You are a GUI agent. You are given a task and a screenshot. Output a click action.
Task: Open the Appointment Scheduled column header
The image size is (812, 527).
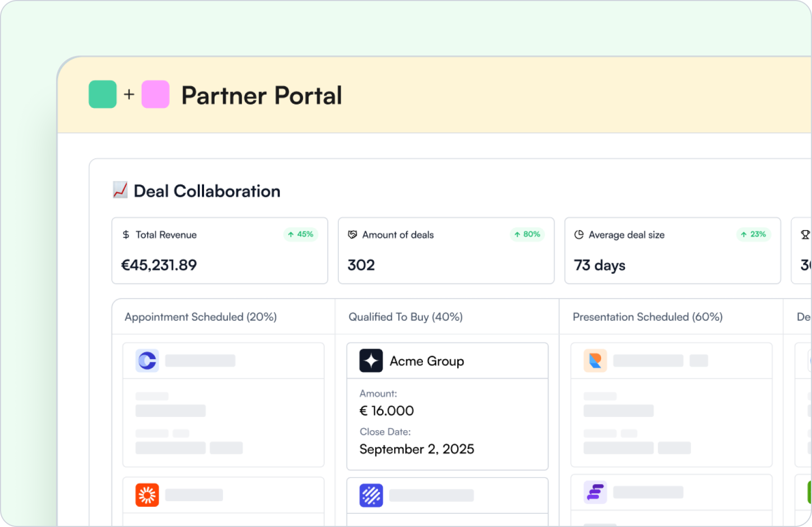(x=200, y=316)
